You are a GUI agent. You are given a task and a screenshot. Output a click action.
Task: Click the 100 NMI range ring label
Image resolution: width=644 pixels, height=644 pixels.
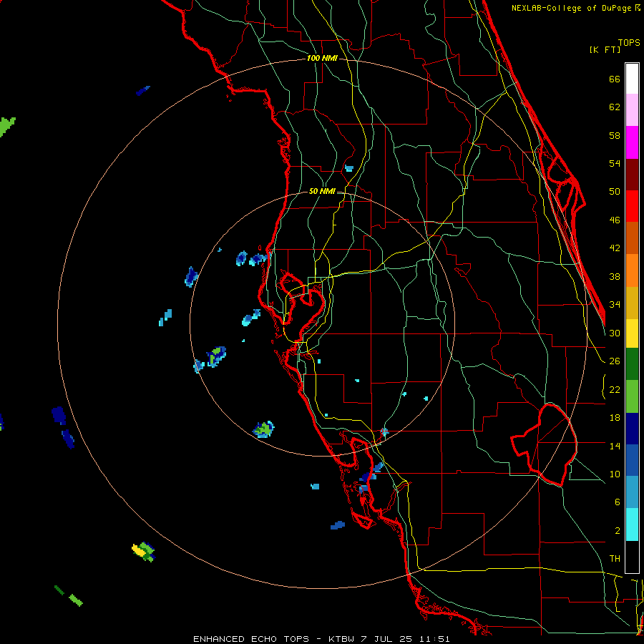[322, 58]
